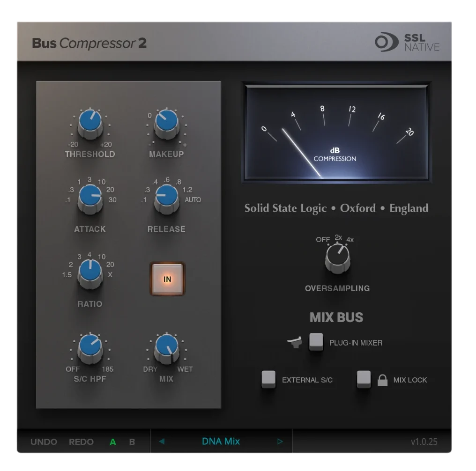The width and height of the screenshot is (476, 471).
Task: Click the padlock icon beside Mix Lock
Action: tap(382, 380)
